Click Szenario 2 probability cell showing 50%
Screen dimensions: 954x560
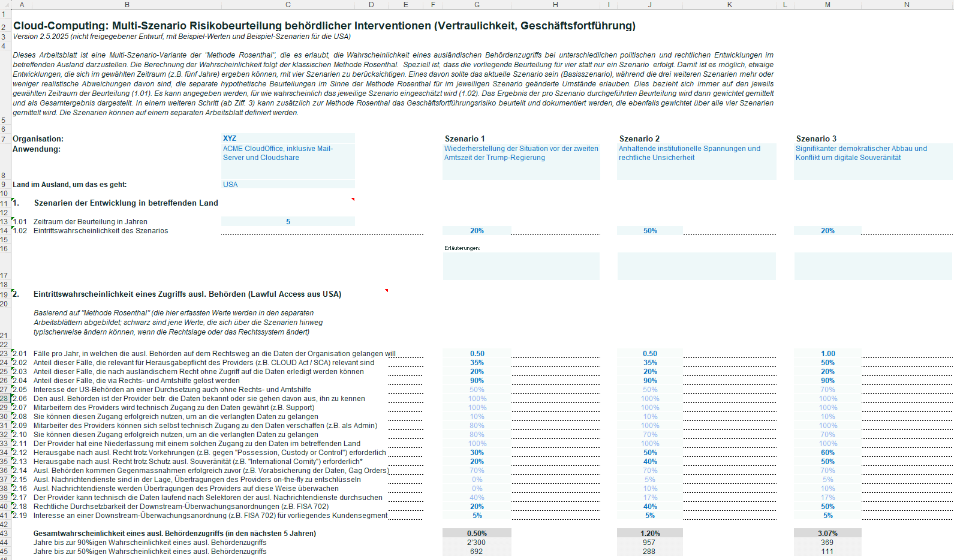[650, 231]
